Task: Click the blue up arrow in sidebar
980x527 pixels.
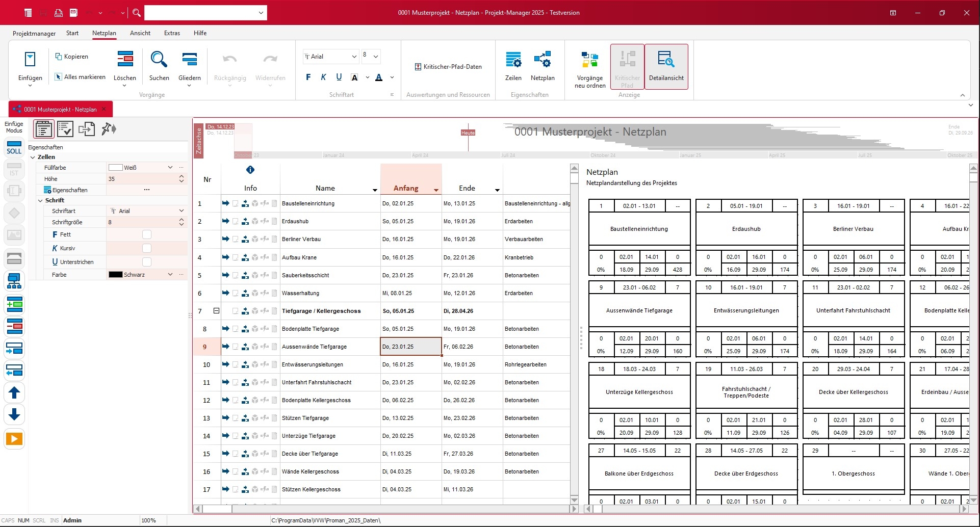Action: pyautogui.click(x=14, y=392)
